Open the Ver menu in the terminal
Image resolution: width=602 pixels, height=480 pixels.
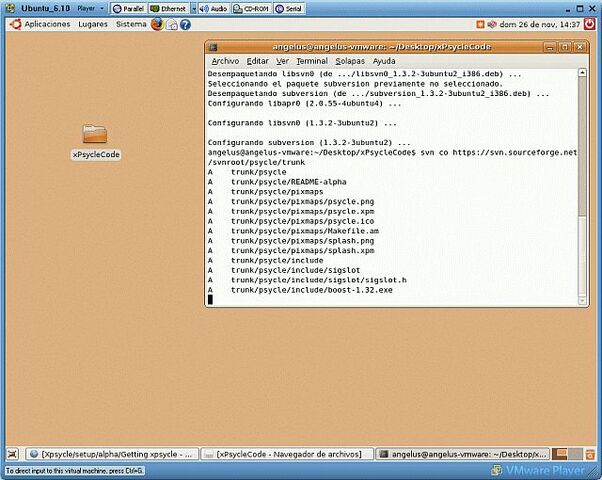click(x=282, y=61)
